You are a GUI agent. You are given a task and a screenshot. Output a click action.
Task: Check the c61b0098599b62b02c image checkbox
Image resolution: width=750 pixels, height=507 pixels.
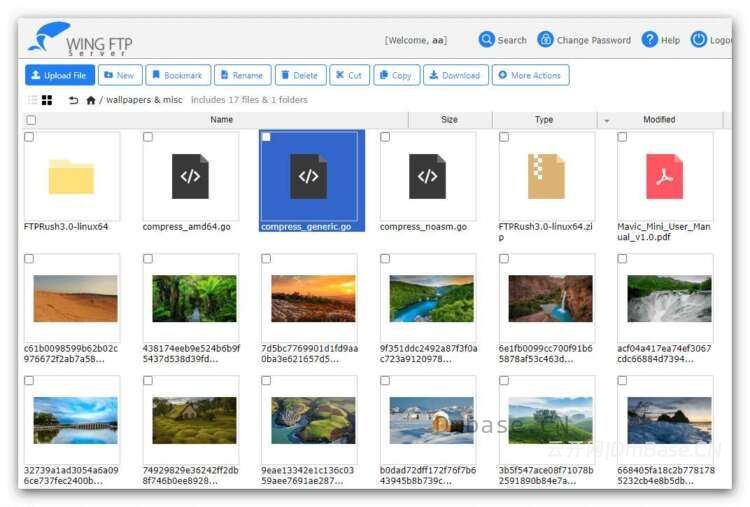(29, 259)
